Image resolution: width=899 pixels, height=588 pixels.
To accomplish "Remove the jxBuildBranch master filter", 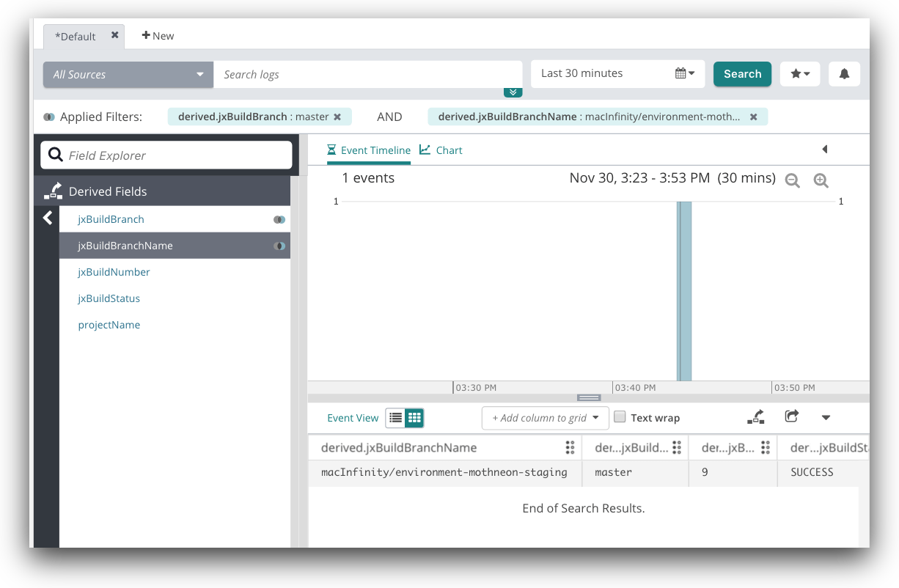I will point(337,117).
